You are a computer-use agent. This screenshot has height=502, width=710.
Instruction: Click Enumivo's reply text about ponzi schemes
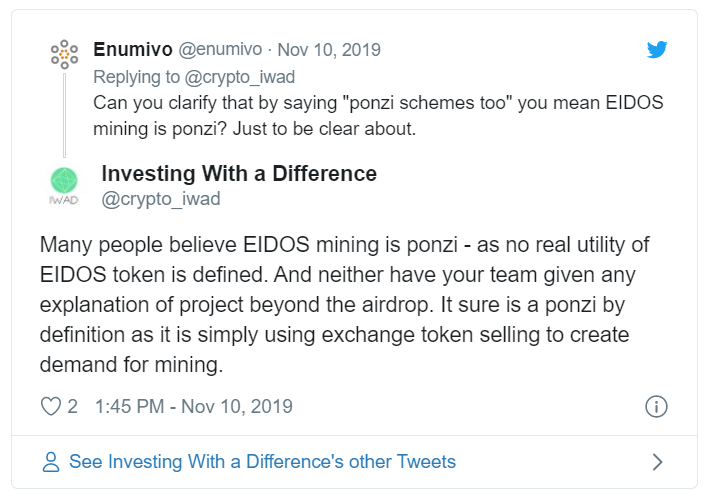(378, 116)
